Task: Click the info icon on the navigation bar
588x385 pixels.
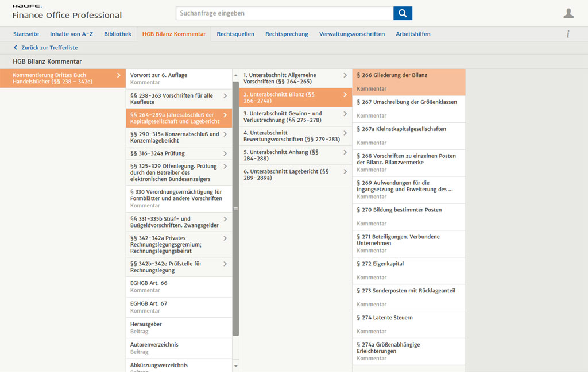Action: click(568, 34)
